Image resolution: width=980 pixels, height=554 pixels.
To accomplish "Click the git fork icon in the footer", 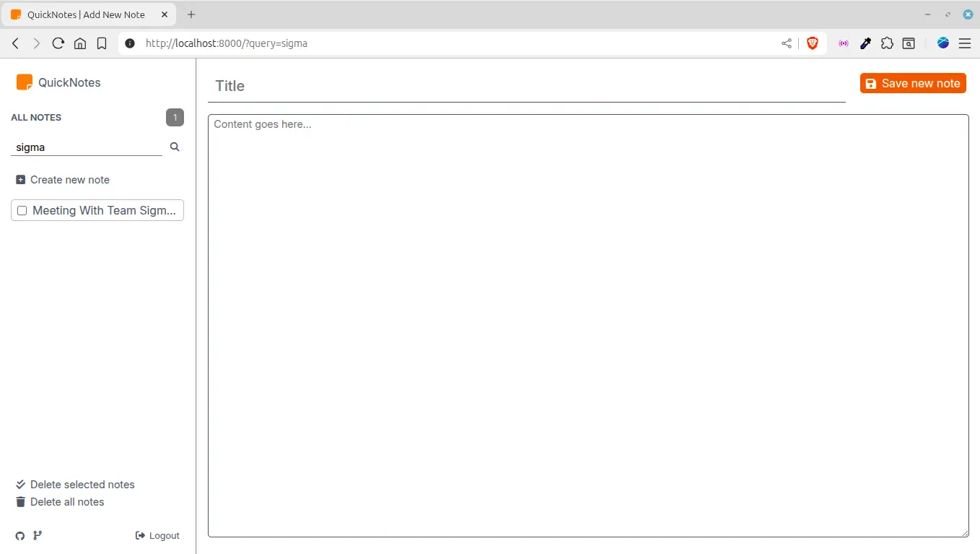I will [x=37, y=535].
